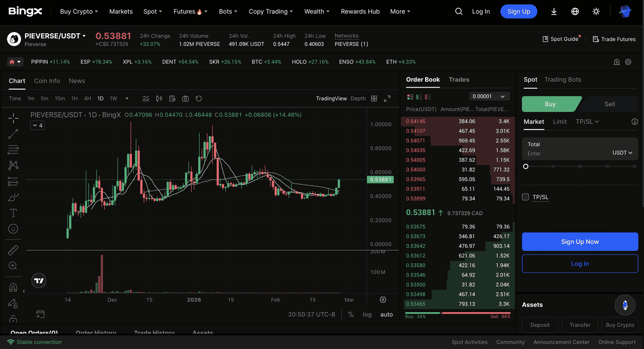Enable the TP/SL checkbox

coord(526,197)
